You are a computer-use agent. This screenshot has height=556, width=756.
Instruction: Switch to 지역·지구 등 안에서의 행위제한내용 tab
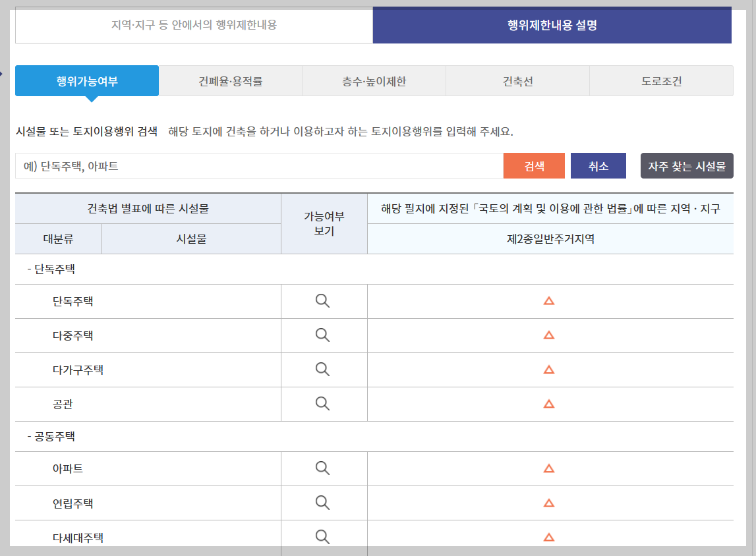tap(194, 25)
